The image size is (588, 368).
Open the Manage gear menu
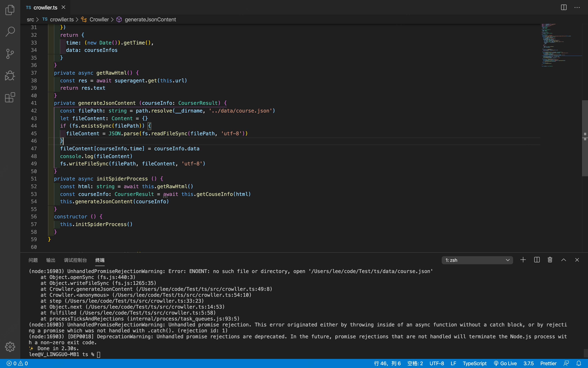(x=10, y=347)
